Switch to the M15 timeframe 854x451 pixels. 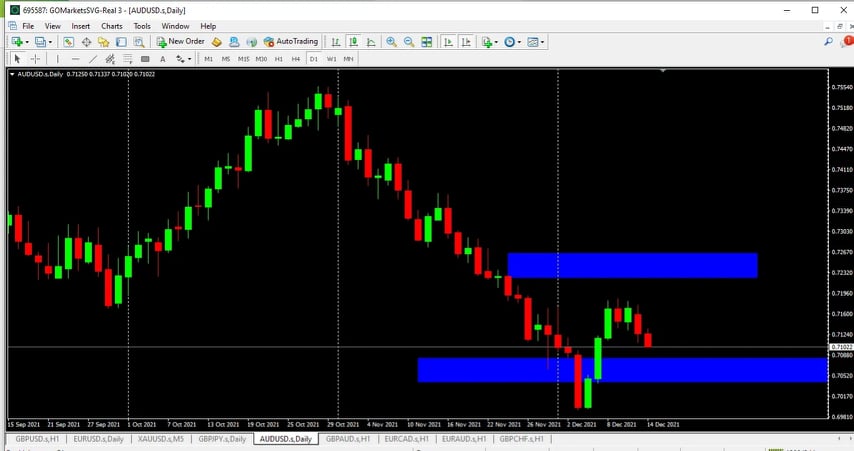tap(243, 59)
